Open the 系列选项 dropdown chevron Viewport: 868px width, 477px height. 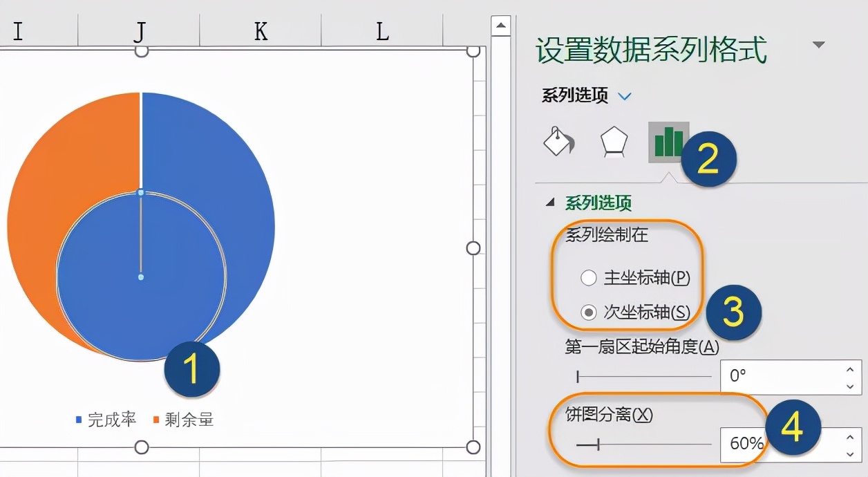[624, 96]
